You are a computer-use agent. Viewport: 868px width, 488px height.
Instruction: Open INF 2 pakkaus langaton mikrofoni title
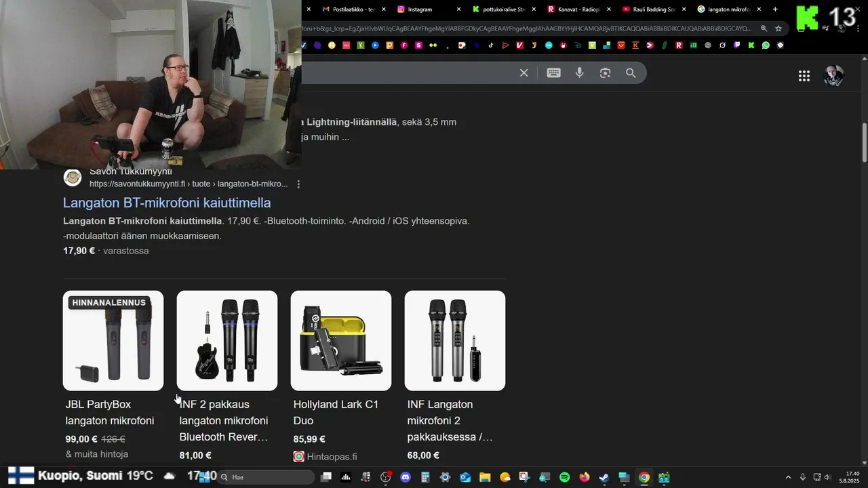[x=224, y=421]
